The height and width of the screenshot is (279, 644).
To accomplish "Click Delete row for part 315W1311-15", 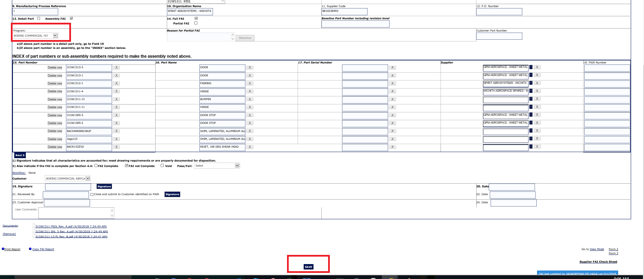I will point(55,99).
